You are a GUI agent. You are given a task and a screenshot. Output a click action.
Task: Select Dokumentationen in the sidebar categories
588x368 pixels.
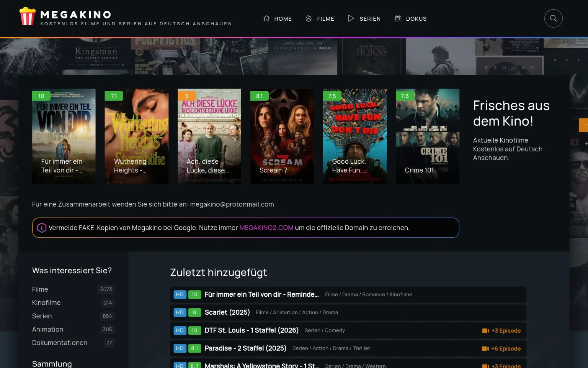[60, 343]
